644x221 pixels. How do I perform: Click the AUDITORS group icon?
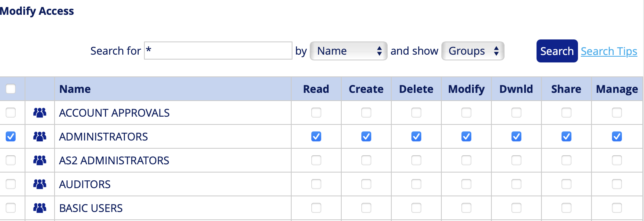tap(40, 184)
